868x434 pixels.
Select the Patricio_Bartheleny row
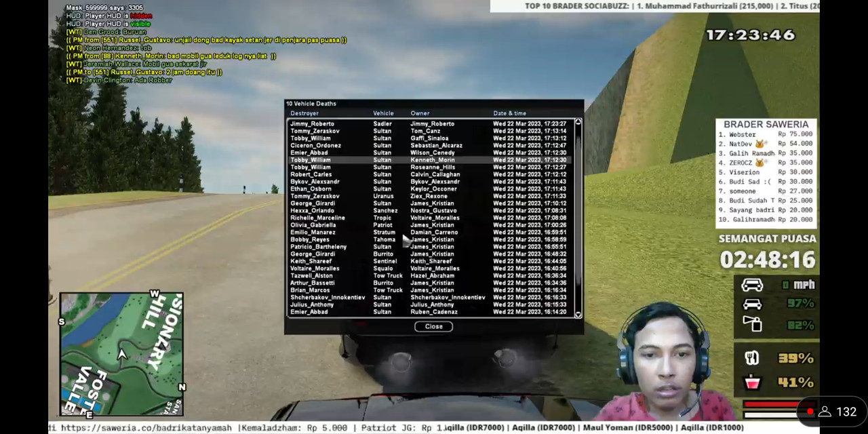[x=431, y=247]
